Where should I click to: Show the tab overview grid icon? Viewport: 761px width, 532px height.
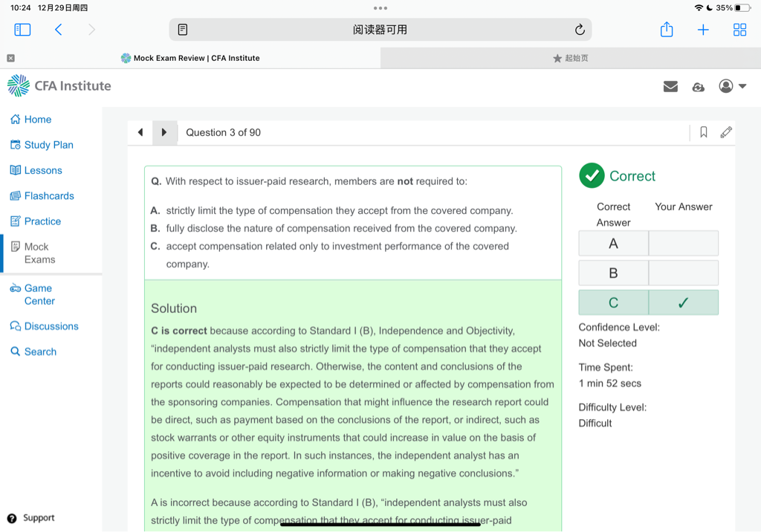[739, 30]
